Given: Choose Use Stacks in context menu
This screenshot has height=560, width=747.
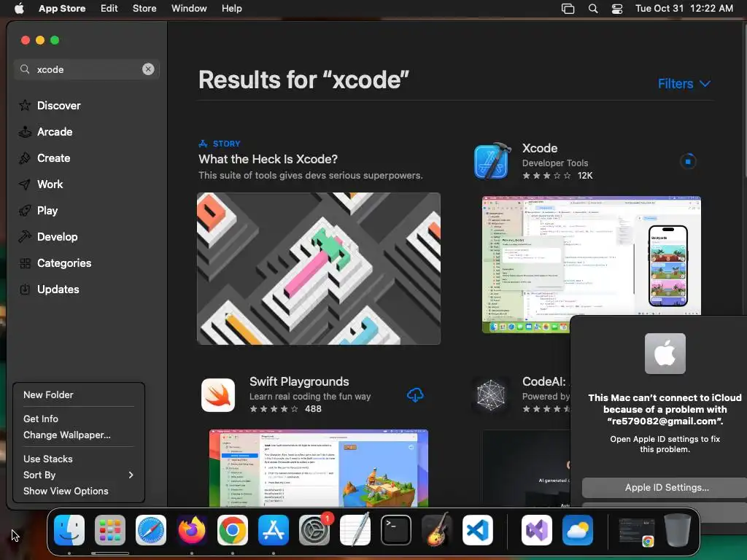Looking at the screenshot, I should (79, 459).
